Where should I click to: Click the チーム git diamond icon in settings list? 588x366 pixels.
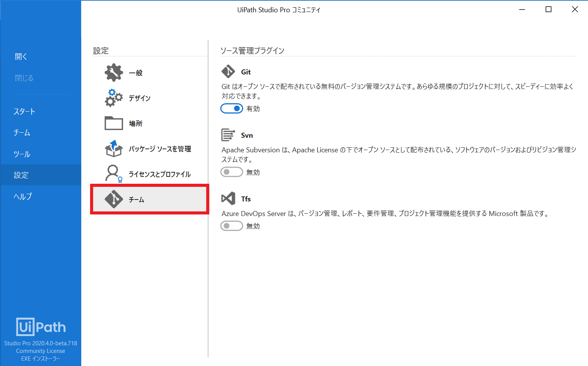coord(114,199)
